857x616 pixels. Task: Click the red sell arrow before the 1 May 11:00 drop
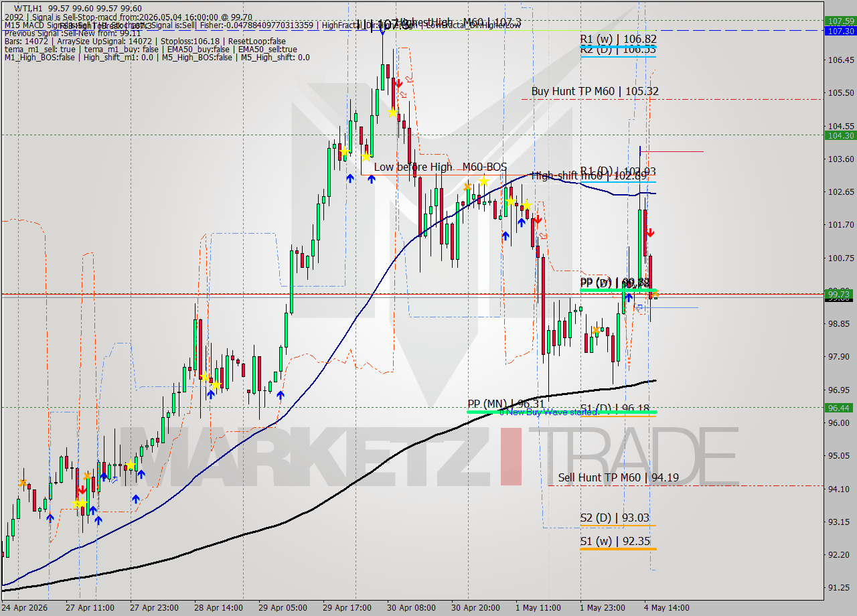coord(537,219)
